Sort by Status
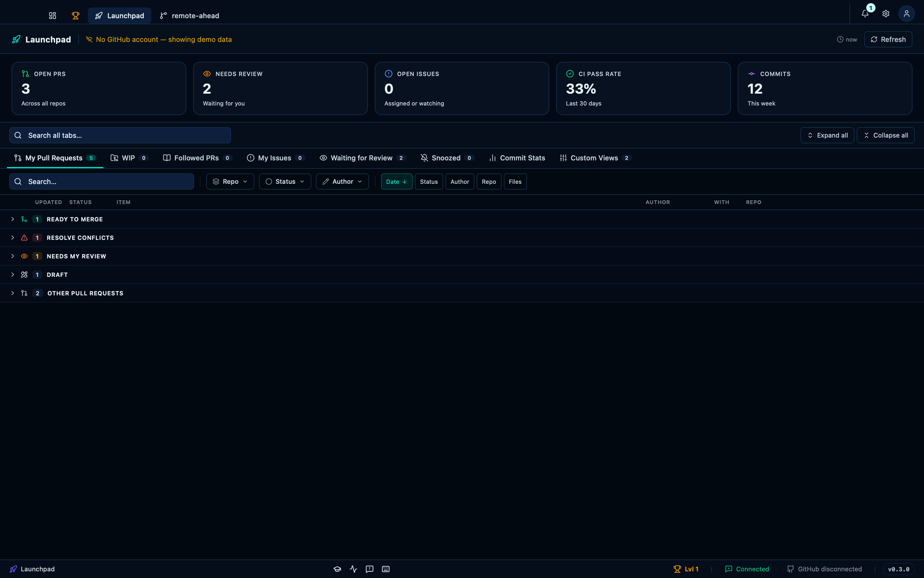 pos(429,181)
